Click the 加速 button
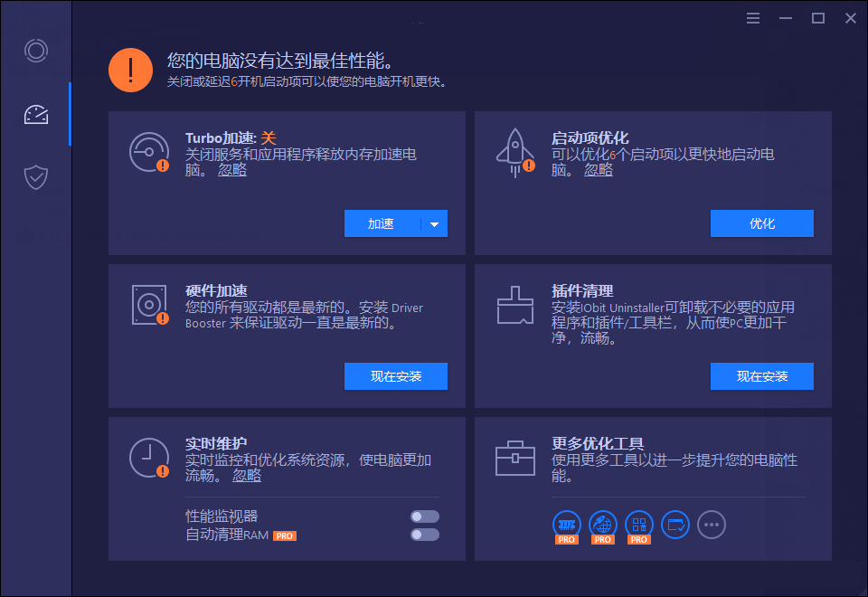This screenshot has height=597, width=868. [382, 223]
